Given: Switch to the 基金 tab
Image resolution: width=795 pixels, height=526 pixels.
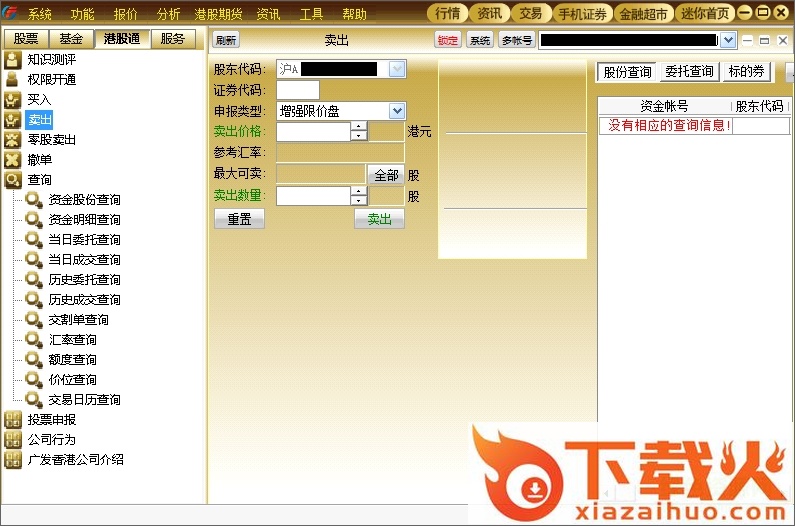Looking at the screenshot, I should coord(71,39).
